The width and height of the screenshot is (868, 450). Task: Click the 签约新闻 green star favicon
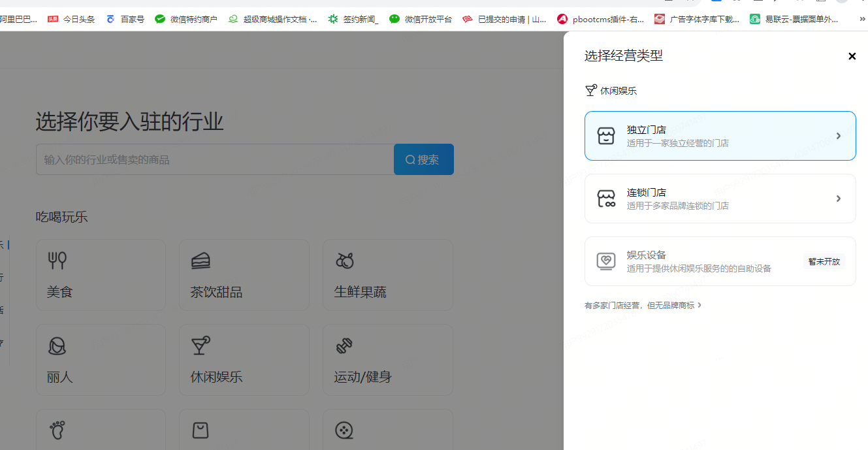333,19
